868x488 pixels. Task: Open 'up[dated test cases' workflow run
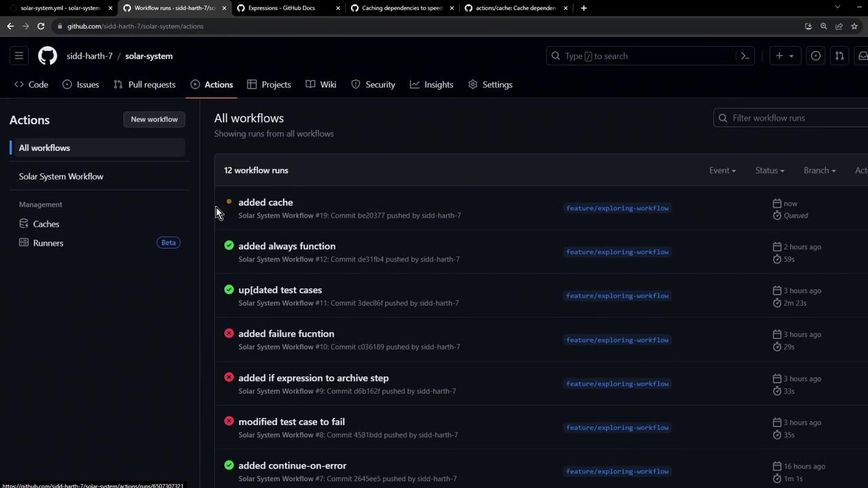click(x=280, y=290)
